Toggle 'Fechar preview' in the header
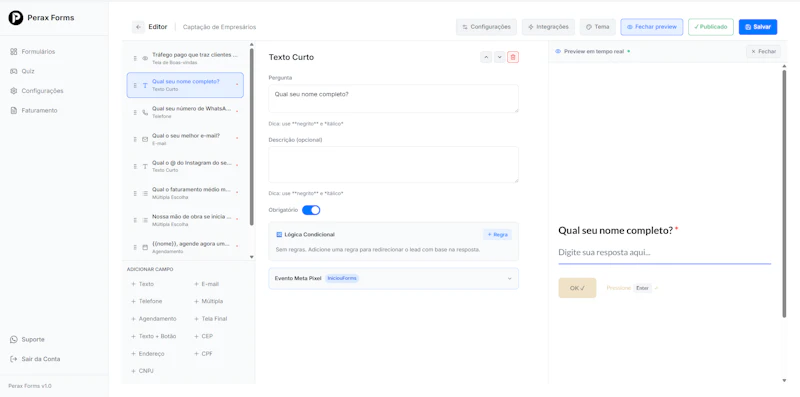Viewport: 800px width, 397px height. tap(652, 27)
